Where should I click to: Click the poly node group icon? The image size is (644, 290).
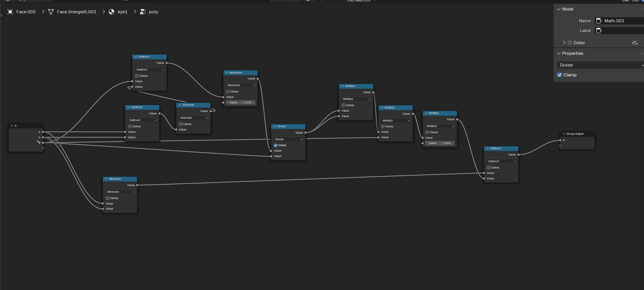143,12
